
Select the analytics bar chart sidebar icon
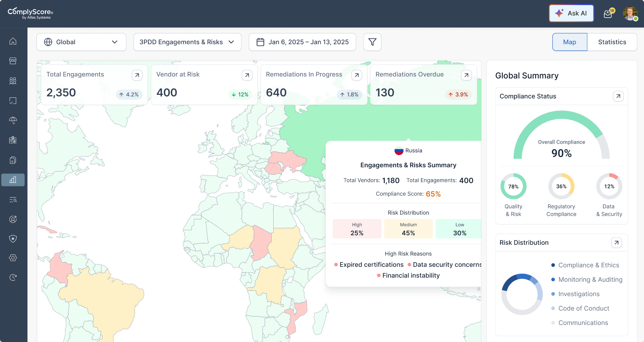click(x=13, y=180)
